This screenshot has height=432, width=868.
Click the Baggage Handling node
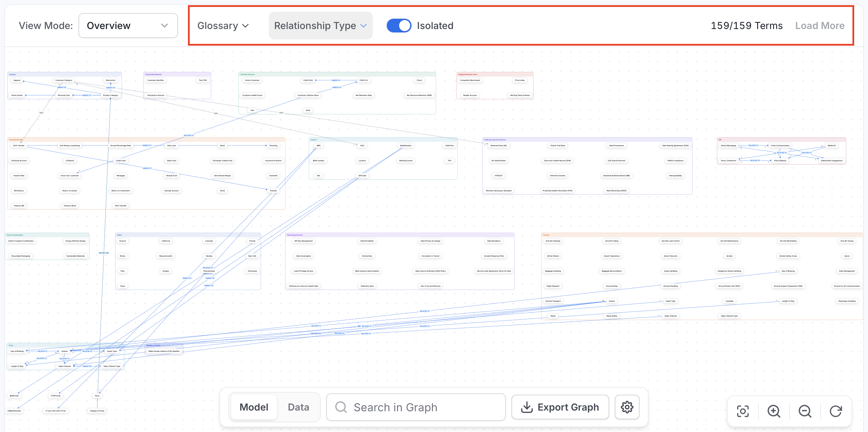pos(553,271)
